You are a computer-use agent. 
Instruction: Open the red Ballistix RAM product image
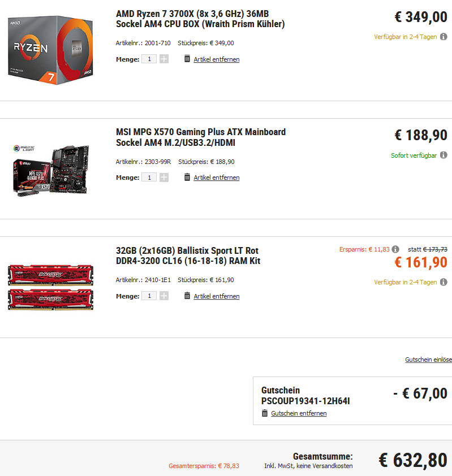[50, 287]
